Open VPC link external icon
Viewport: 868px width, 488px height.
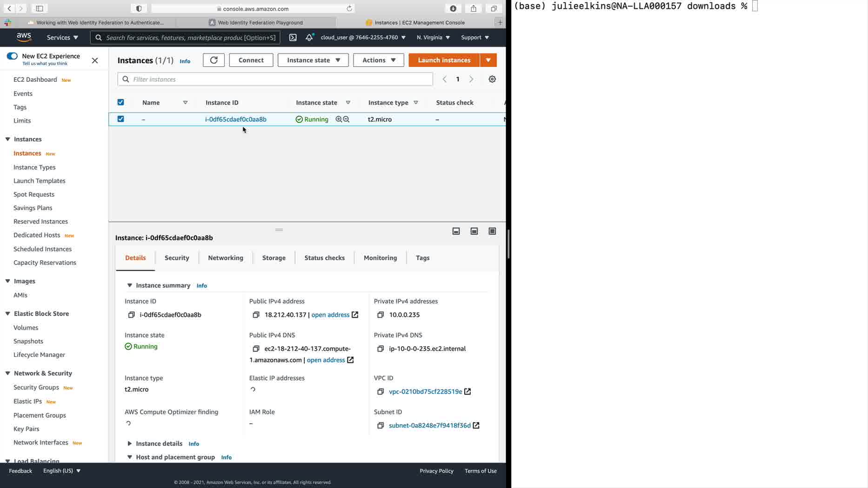(467, 392)
